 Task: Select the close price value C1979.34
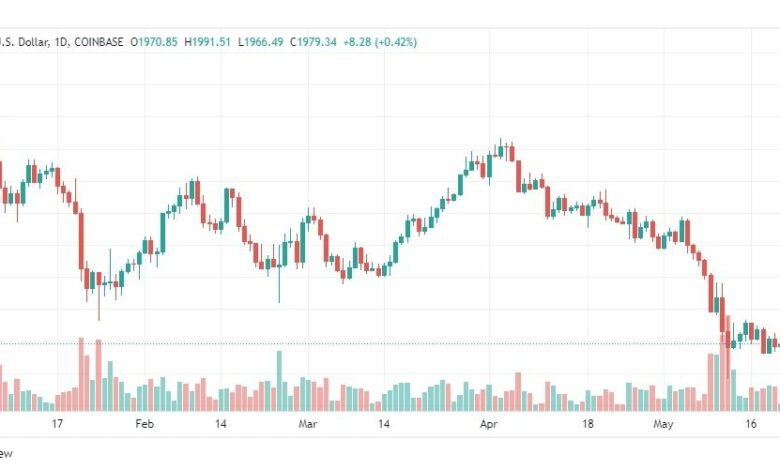(313, 42)
